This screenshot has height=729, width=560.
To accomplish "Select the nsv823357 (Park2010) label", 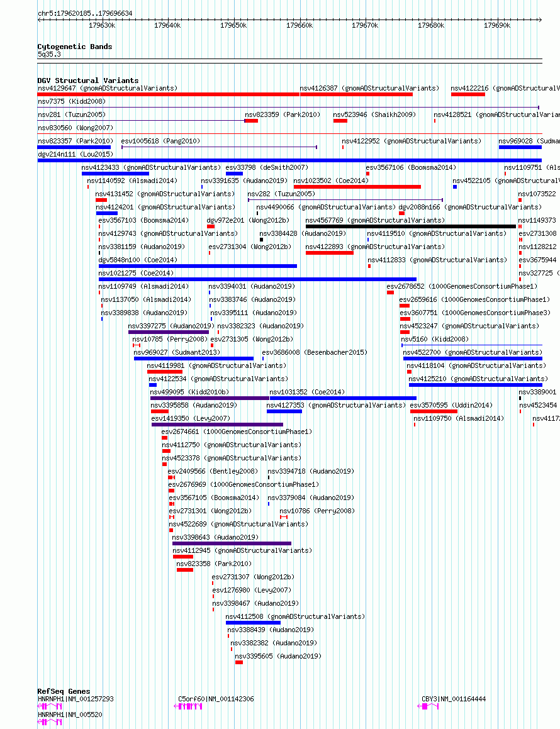I will point(76,142).
